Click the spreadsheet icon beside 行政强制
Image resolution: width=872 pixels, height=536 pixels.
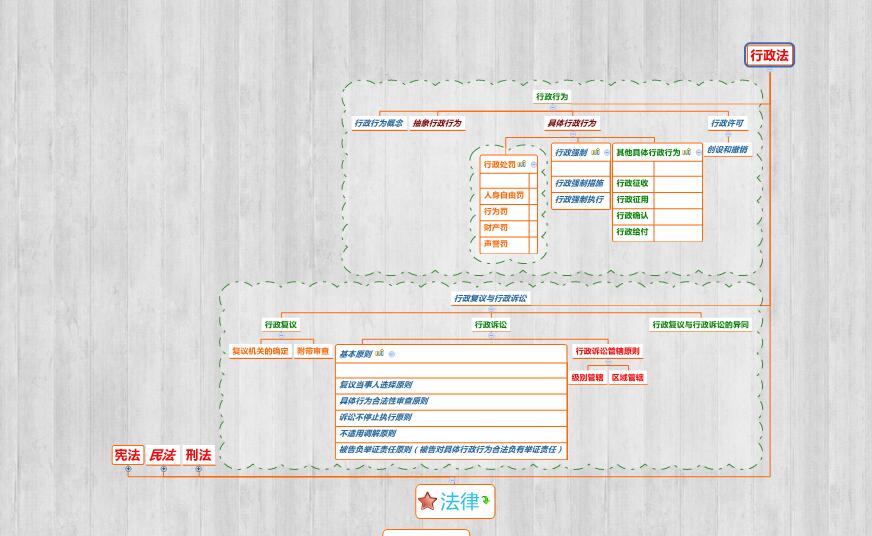point(595,153)
